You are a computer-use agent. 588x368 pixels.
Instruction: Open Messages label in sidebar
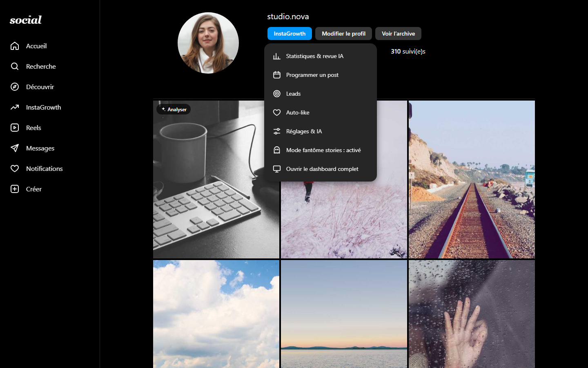click(x=40, y=148)
